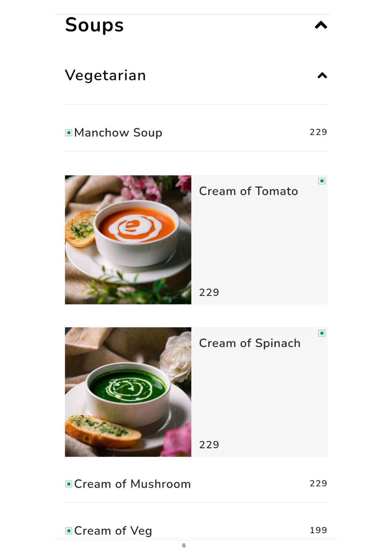Click veg indicator icon on Cream of Spinach card
Image resolution: width=392 pixels, height=554 pixels.
tap(322, 333)
